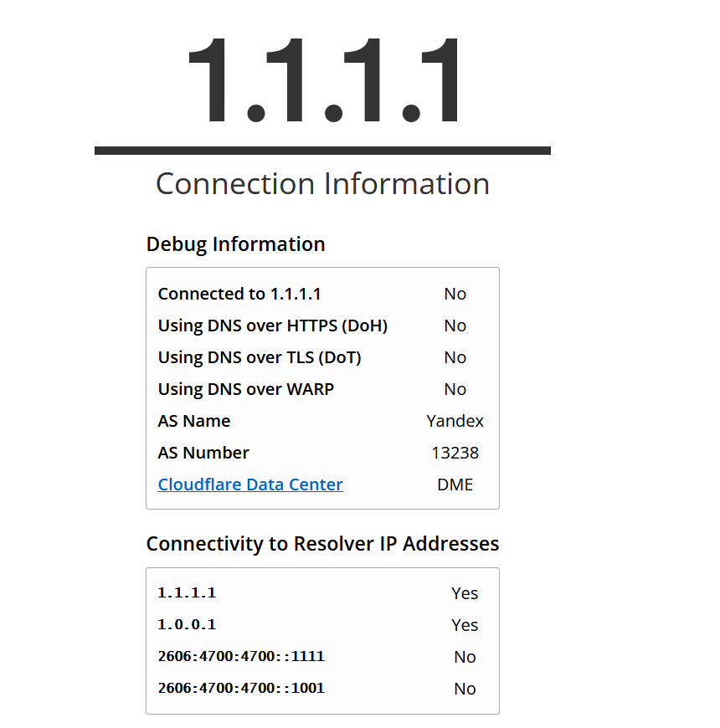Click the AS Number value 13238
Viewport: 720px width, 728px height.
point(455,454)
